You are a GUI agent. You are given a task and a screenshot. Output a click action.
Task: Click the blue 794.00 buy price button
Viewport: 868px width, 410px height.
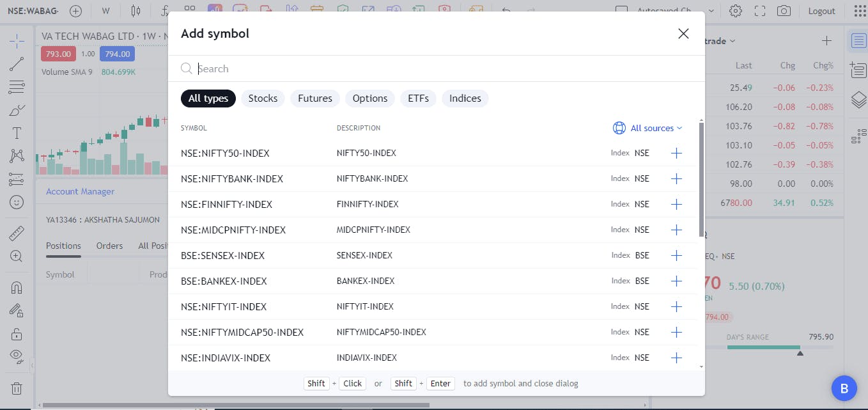point(117,54)
